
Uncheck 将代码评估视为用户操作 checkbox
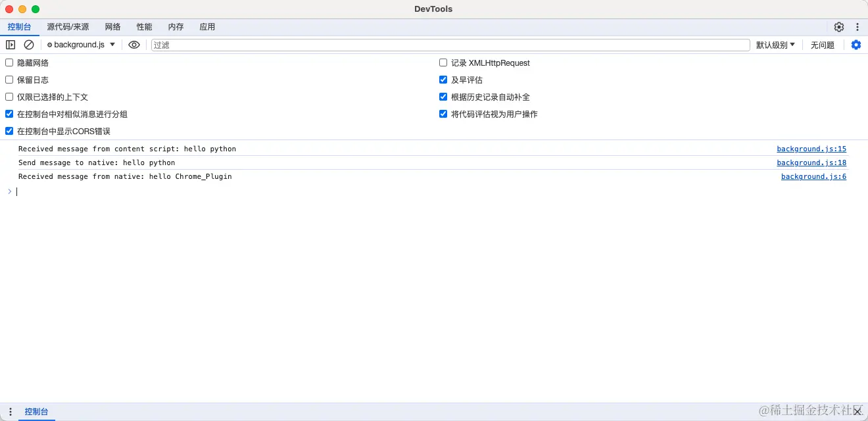443,114
